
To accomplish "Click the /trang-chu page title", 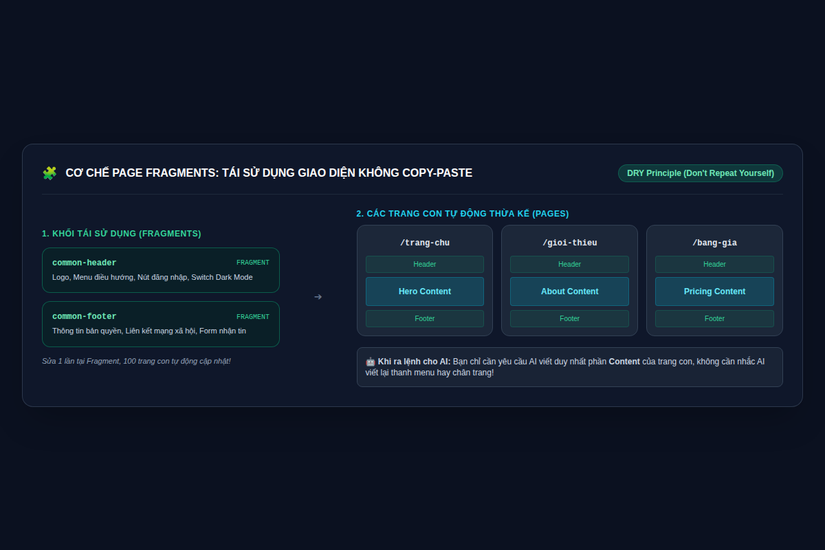I will coord(425,243).
